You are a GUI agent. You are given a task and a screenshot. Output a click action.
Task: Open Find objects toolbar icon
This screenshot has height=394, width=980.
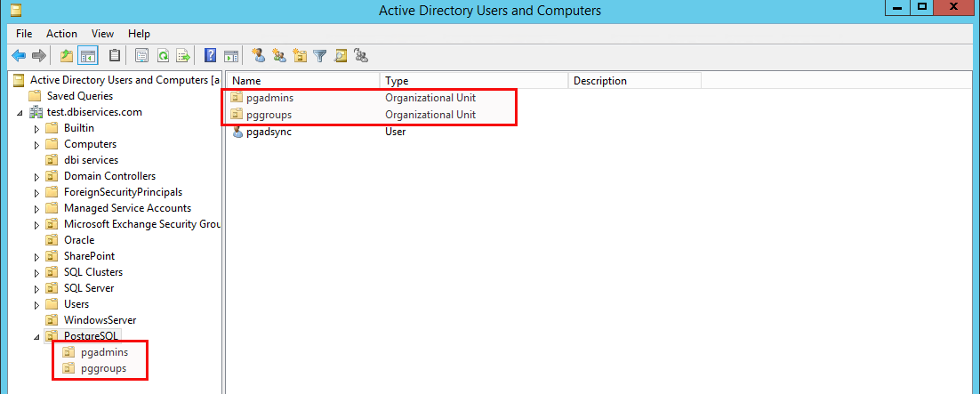coord(340,56)
